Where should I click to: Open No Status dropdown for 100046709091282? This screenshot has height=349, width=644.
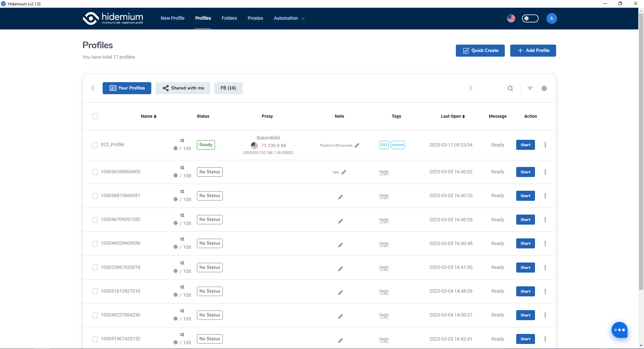coord(210,220)
